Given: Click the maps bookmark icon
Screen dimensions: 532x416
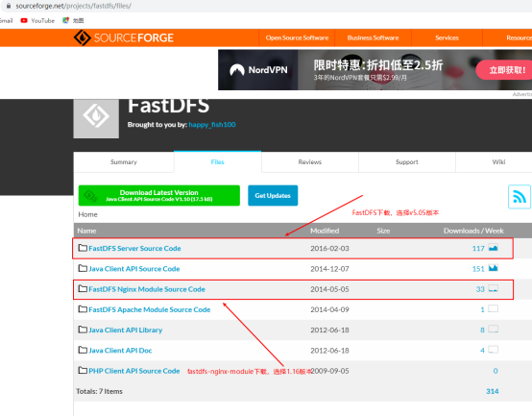Looking at the screenshot, I should pyautogui.click(x=66, y=21).
